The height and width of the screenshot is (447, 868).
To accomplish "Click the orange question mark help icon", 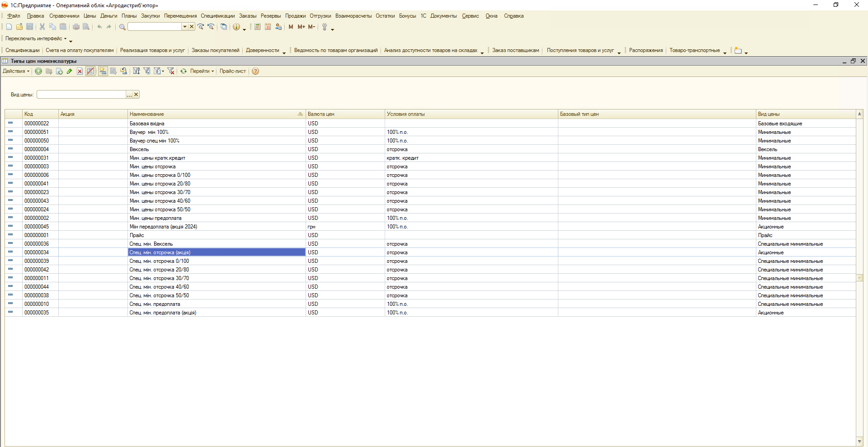I will click(255, 71).
